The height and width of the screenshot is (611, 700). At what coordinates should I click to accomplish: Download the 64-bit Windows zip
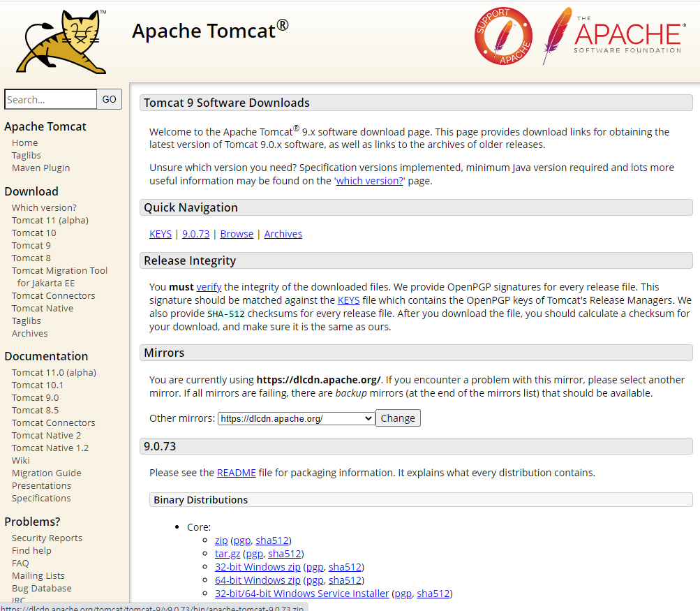pos(258,580)
